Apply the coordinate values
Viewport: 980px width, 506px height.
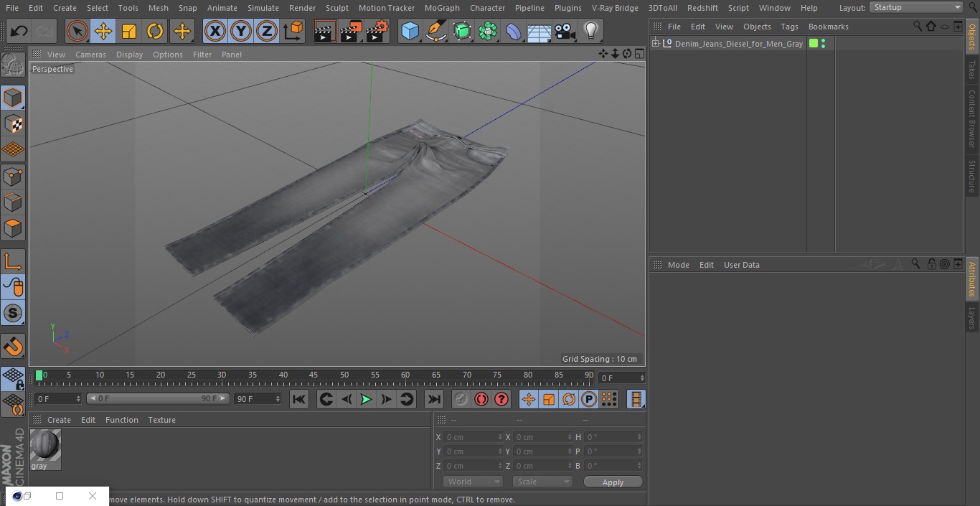(x=613, y=482)
